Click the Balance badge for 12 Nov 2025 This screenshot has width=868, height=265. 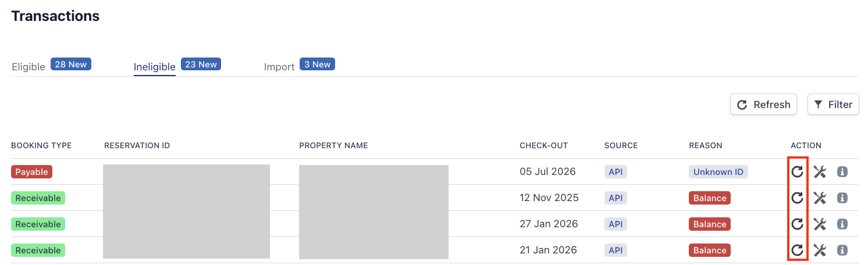[x=709, y=198]
